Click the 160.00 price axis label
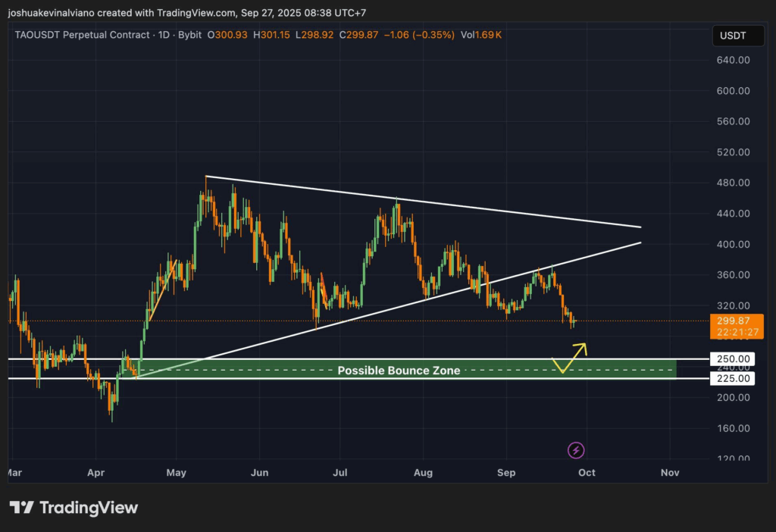 (733, 428)
